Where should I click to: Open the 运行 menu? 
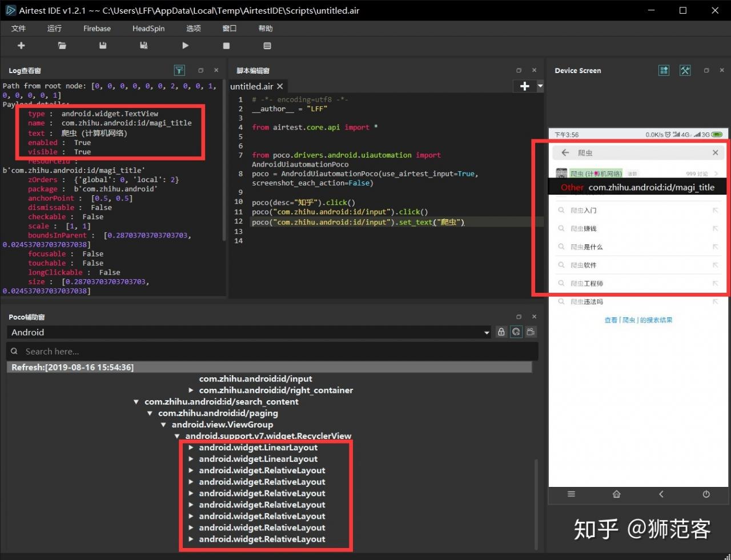click(54, 29)
